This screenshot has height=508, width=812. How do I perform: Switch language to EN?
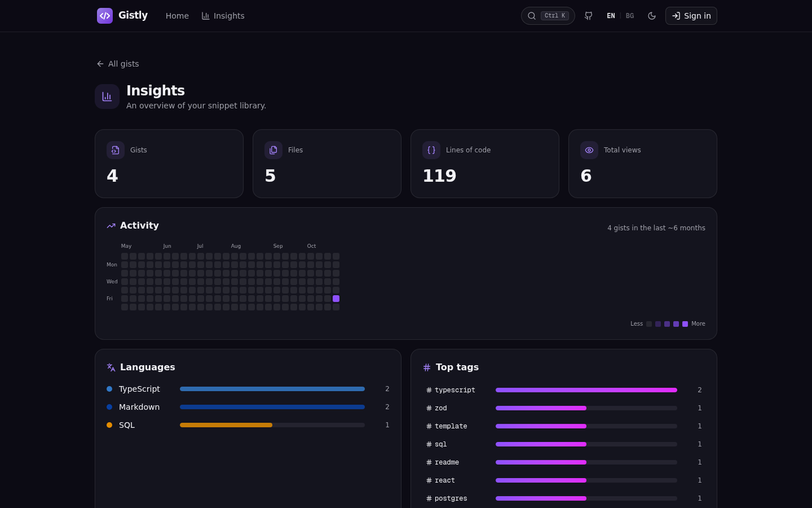coord(611,16)
